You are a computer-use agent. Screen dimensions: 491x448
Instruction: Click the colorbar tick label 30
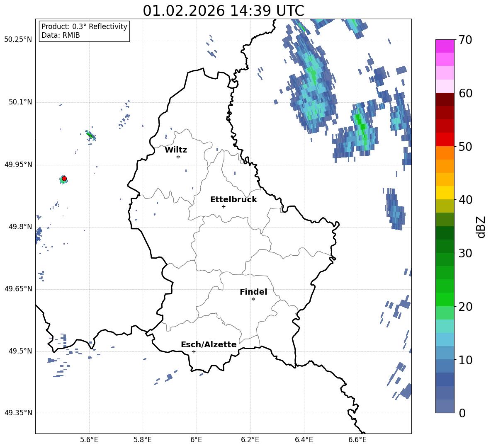(x=465, y=253)
